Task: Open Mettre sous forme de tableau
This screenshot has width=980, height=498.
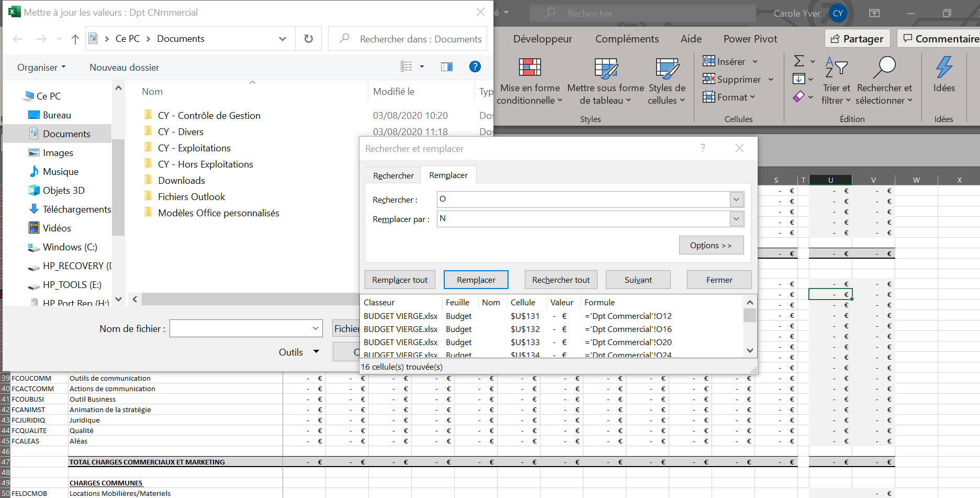Action: point(605,68)
